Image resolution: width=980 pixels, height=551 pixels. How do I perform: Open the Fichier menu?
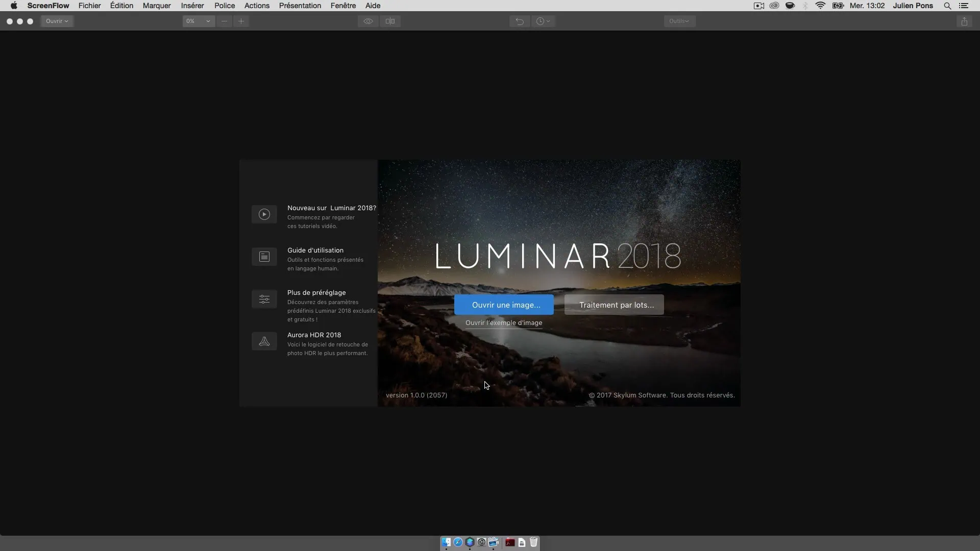tap(89, 6)
